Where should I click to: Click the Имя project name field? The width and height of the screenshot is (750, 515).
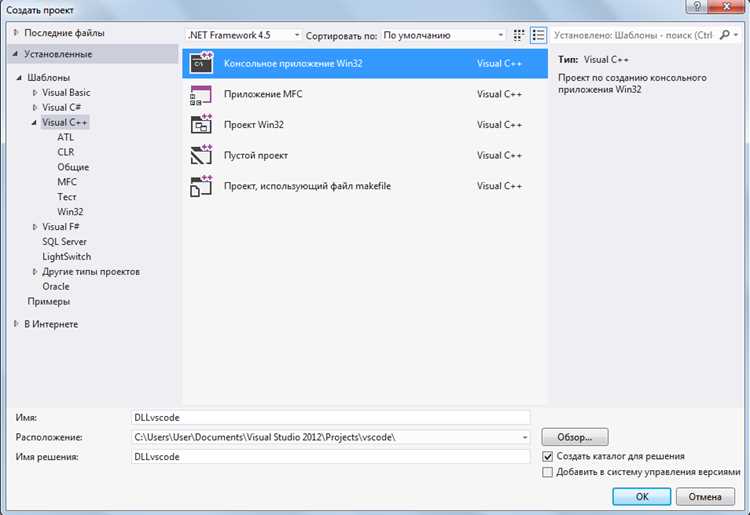(x=330, y=417)
